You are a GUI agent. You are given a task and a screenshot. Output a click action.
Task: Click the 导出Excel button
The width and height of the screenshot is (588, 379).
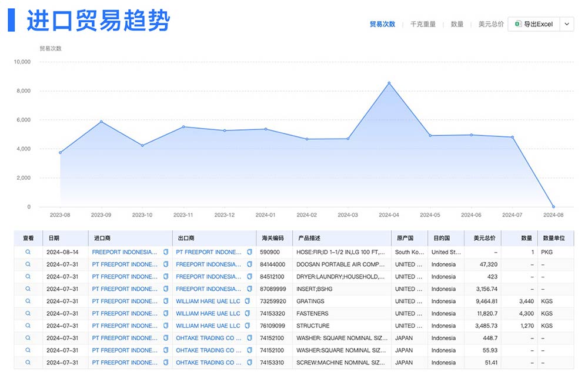[534, 24]
